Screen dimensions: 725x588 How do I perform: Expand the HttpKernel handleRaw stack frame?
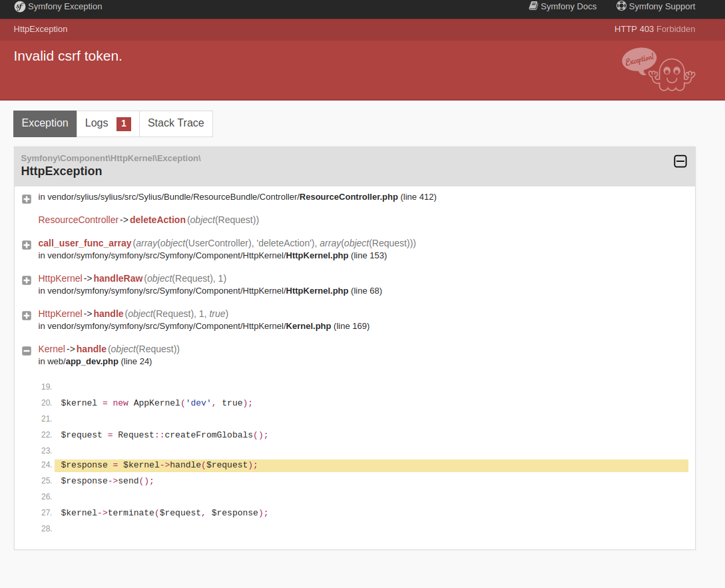(x=26, y=280)
